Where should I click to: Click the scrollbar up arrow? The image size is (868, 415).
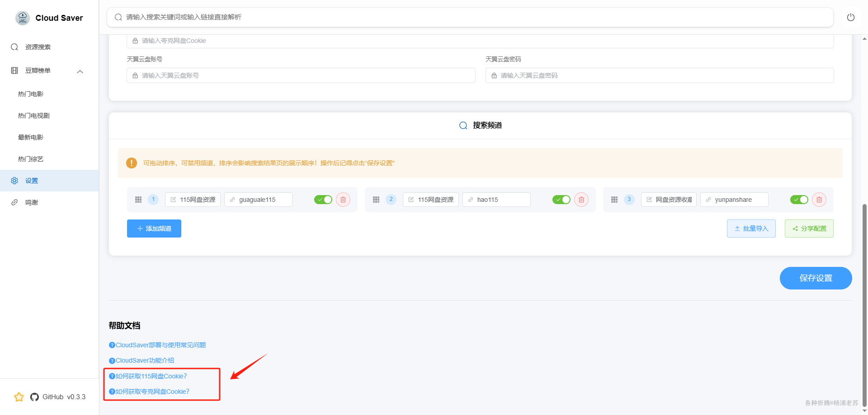[x=864, y=39]
